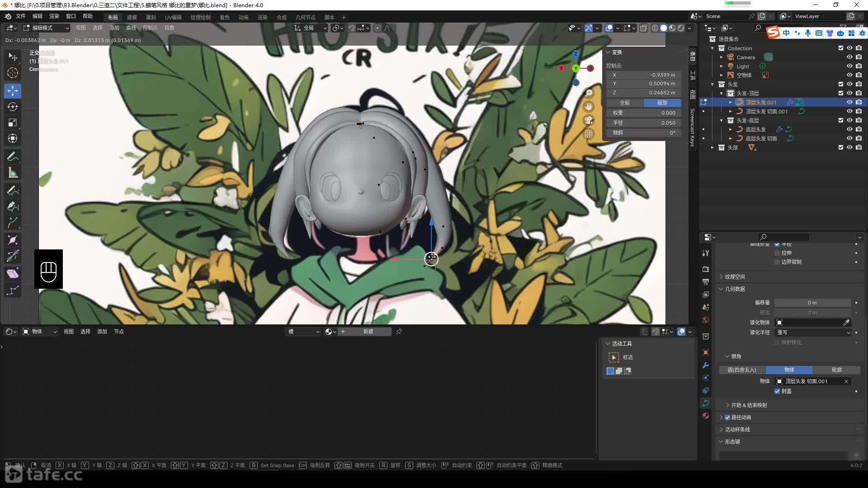868x488 pixels.
Task: Hide the Camera object via eye icon
Action: (x=849, y=57)
